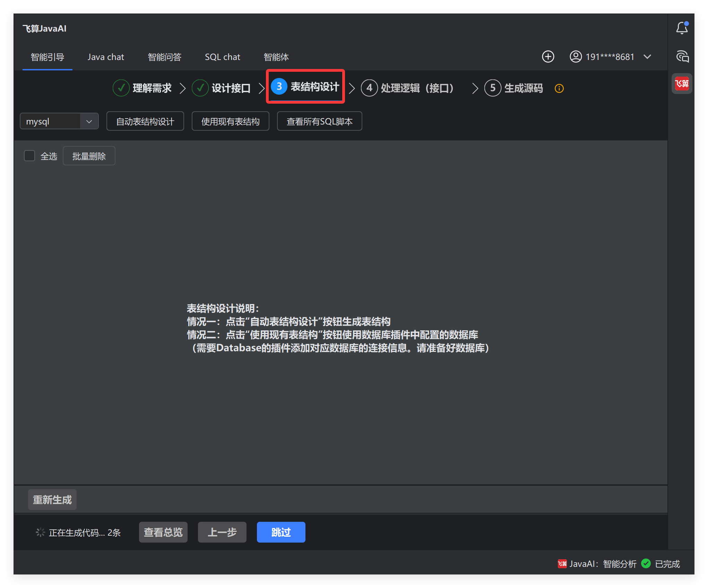Image resolution: width=708 pixels, height=588 pixels.
Task: Switch to the Java chat tab
Action: pos(105,57)
